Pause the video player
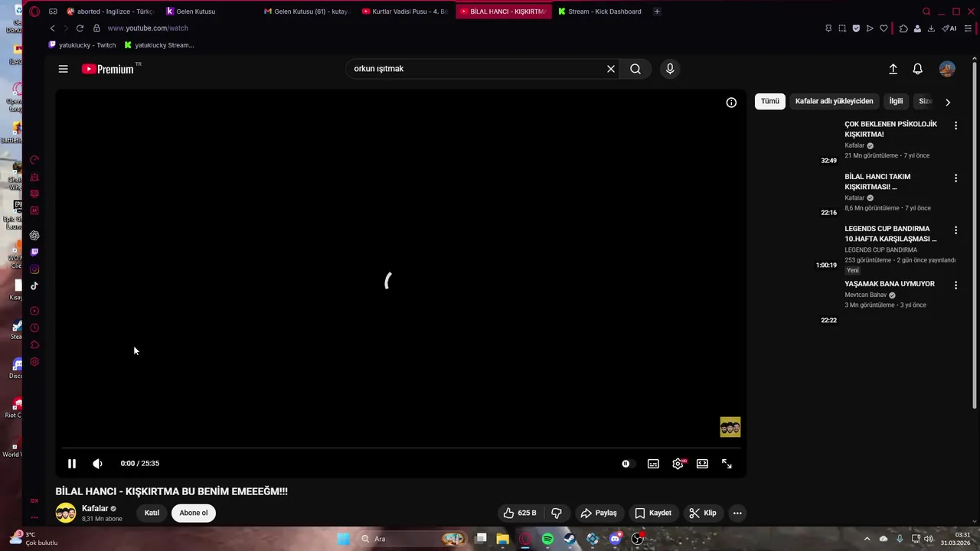Screen dimensions: 980x551 pyautogui.click(x=72, y=464)
